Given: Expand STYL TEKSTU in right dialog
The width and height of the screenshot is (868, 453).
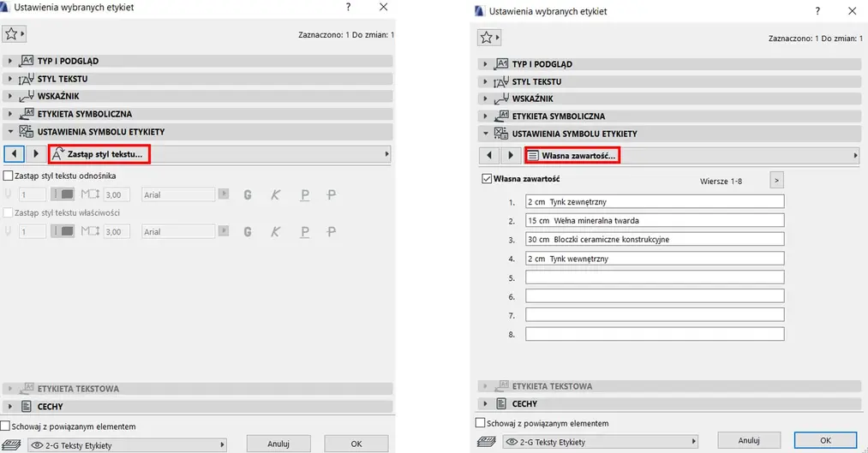Looking at the screenshot, I should pyautogui.click(x=670, y=82).
